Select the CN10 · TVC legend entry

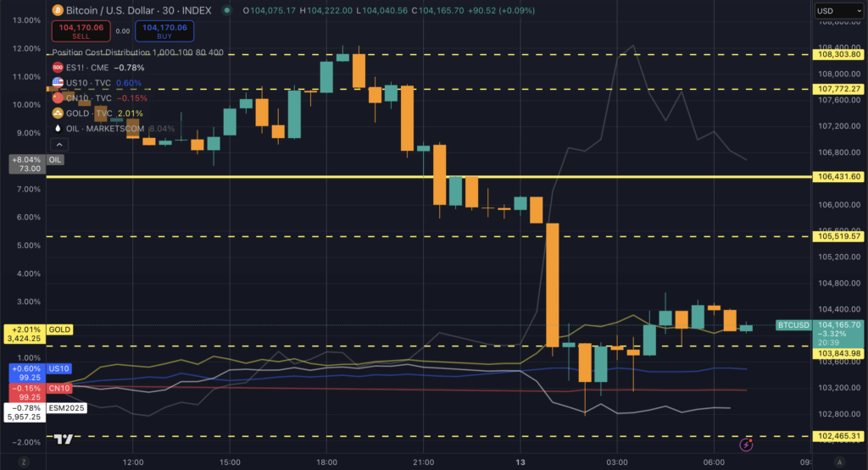[x=88, y=98]
